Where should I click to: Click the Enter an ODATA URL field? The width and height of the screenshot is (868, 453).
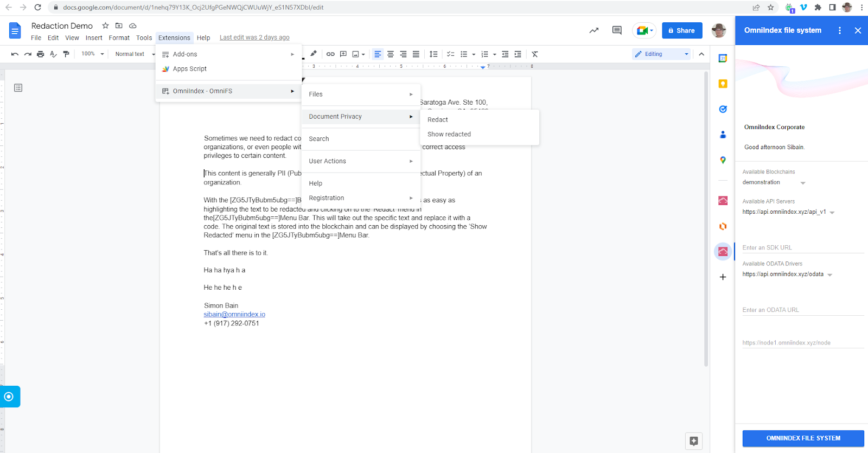coord(803,310)
